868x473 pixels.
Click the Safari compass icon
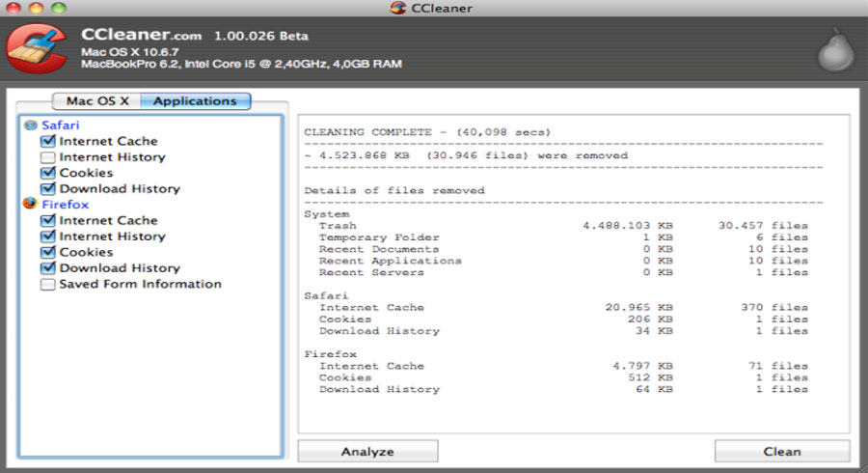pyautogui.click(x=31, y=125)
